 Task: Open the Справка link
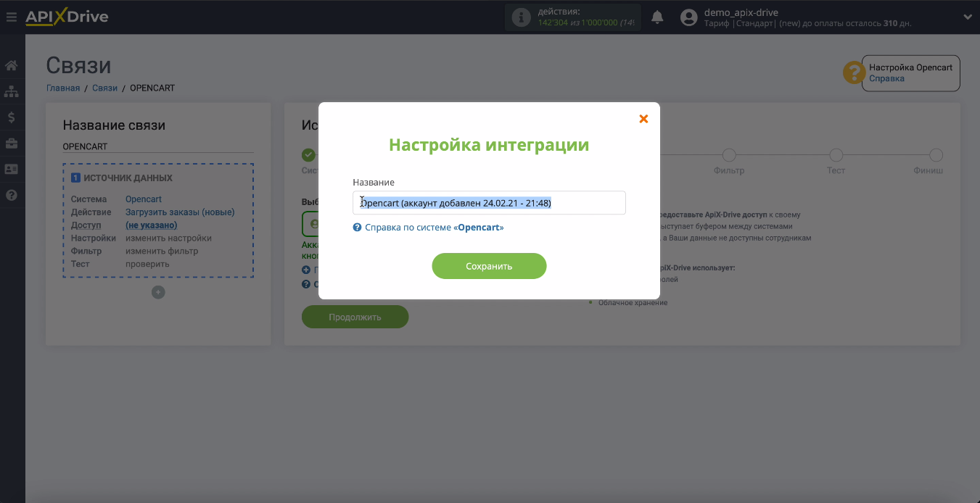pyautogui.click(x=886, y=78)
